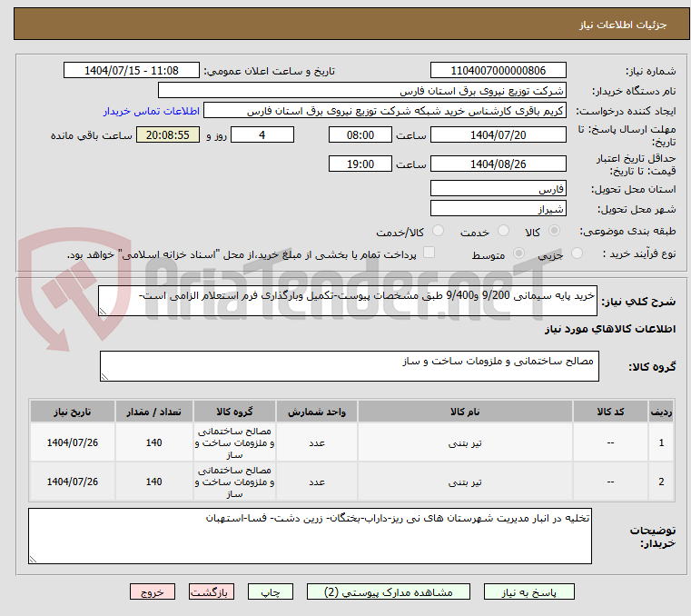
Task: Click buyer organization name field
Action: 361,90
